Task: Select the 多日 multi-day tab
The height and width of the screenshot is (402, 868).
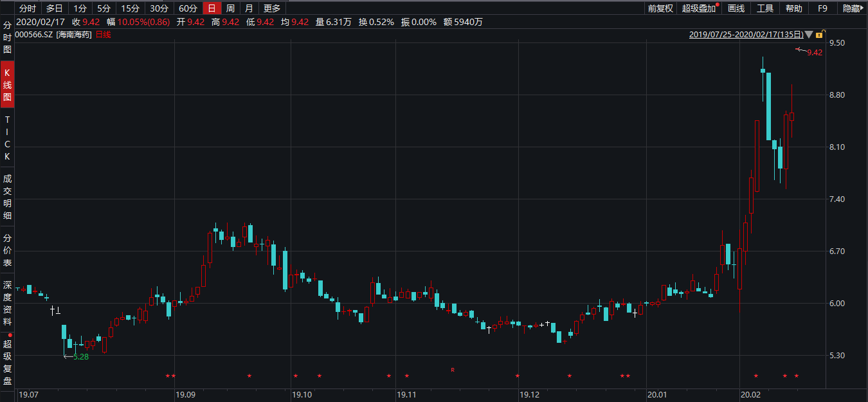Action: (54, 8)
